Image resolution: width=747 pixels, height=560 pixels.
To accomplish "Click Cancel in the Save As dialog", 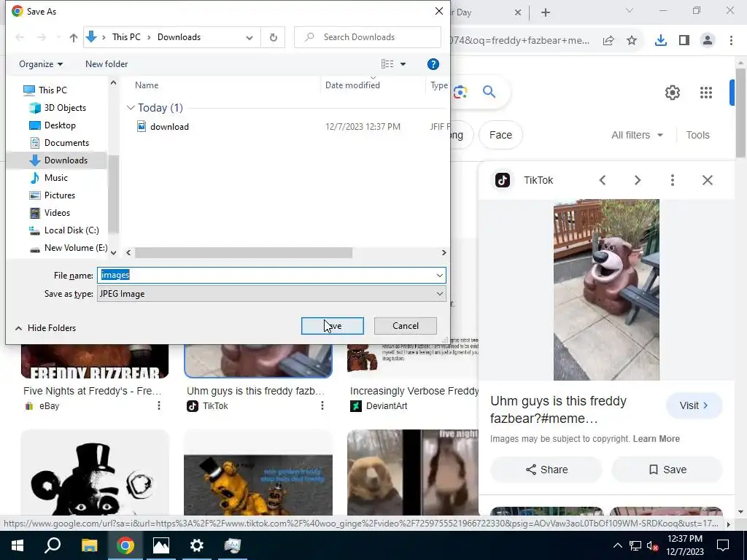I will coord(406,326).
